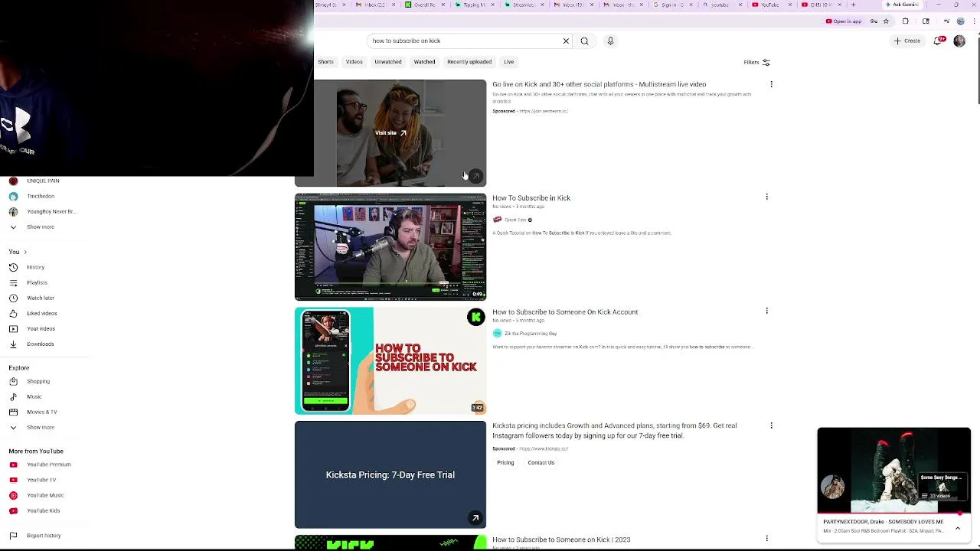Select the Recently uploaded filter chip
This screenshot has width=980, height=551.
coord(469,62)
